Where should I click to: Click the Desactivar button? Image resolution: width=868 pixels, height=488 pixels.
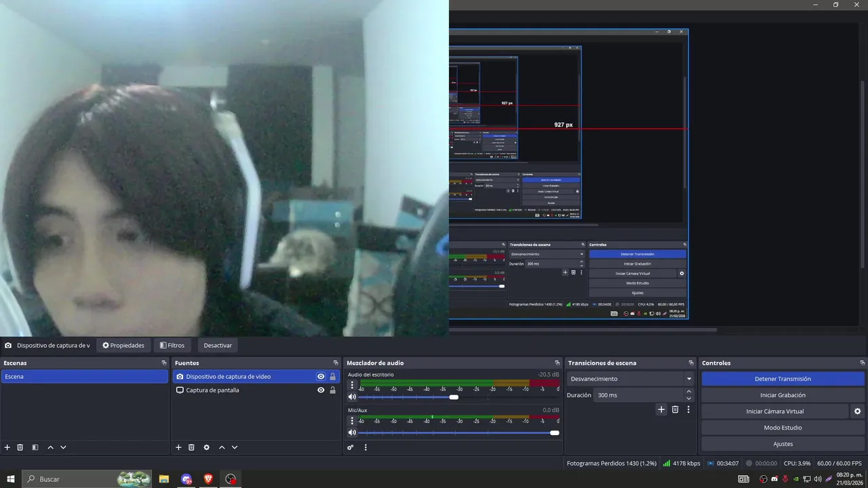(218, 346)
